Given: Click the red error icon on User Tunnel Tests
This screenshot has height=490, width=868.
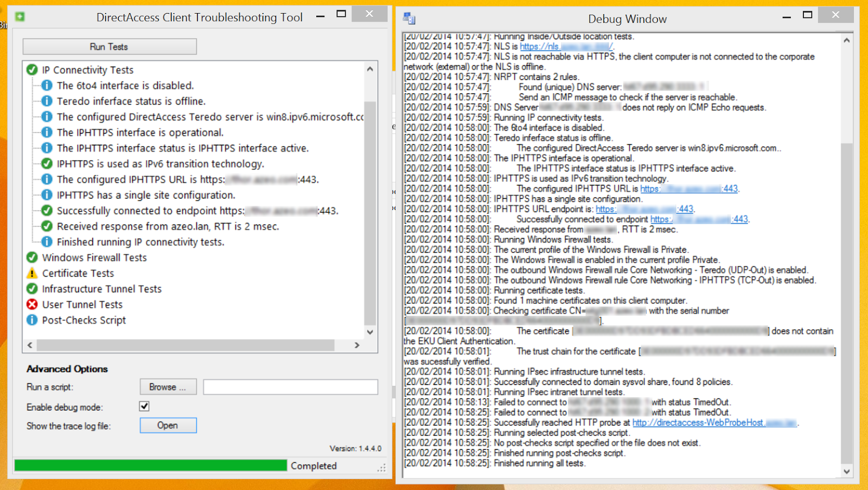Looking at the screenshot, I should click(x=31, y=304).
